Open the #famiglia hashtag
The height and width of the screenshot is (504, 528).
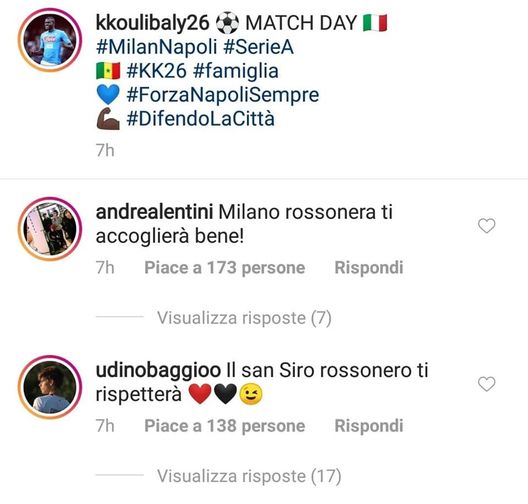(x=236, y=72)
